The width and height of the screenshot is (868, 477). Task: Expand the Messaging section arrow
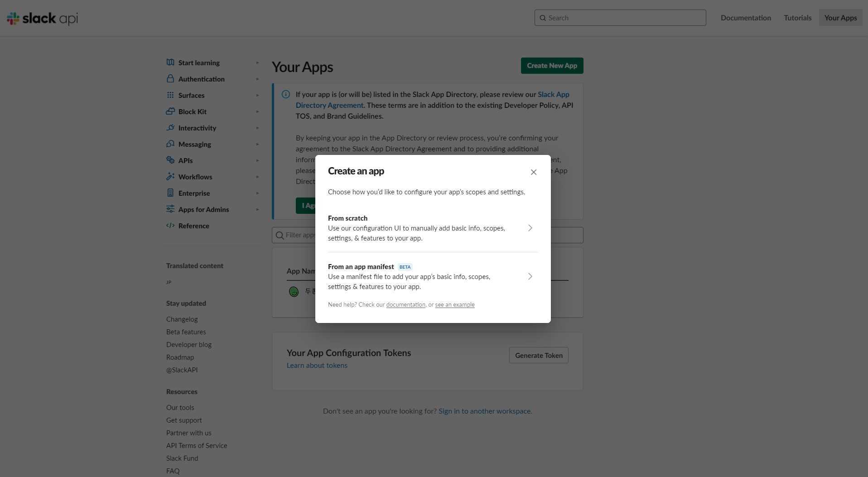(x=257, y=144)
